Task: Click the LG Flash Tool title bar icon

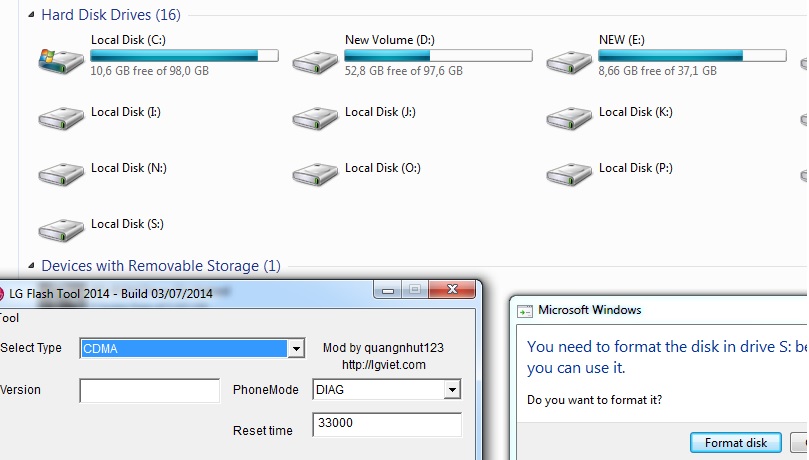Action: tap(2, 294)
